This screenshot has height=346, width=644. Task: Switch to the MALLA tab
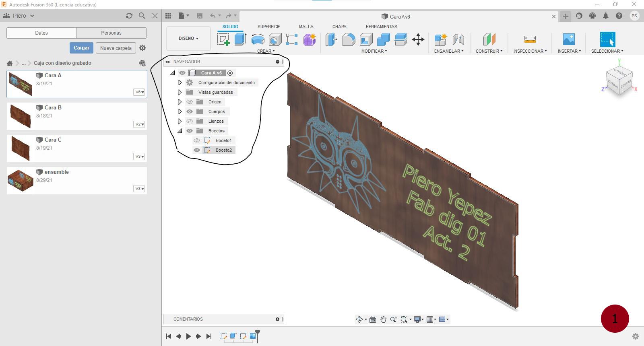pyautogui.click(x=306, y=27)
